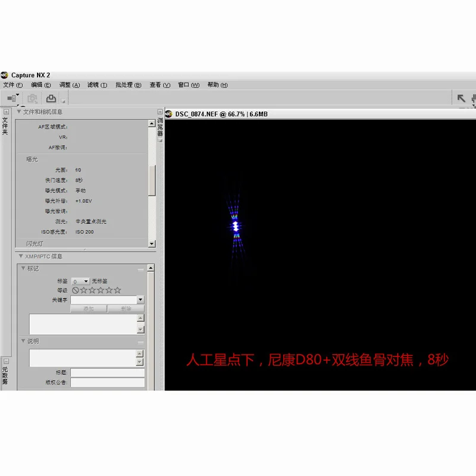Click the 关键字 keyword input field
Image resolution: width=476 pixels, height=476 pixels.
[x=104, y=300]
